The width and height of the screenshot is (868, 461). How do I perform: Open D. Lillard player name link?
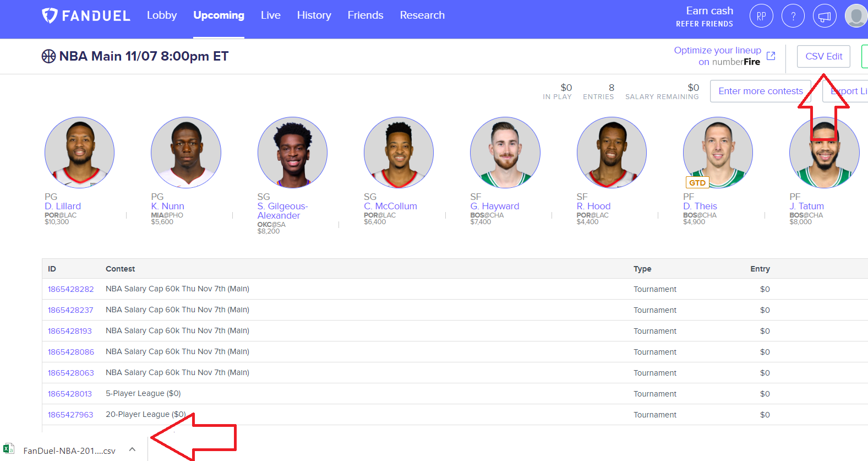click(63, 206)
